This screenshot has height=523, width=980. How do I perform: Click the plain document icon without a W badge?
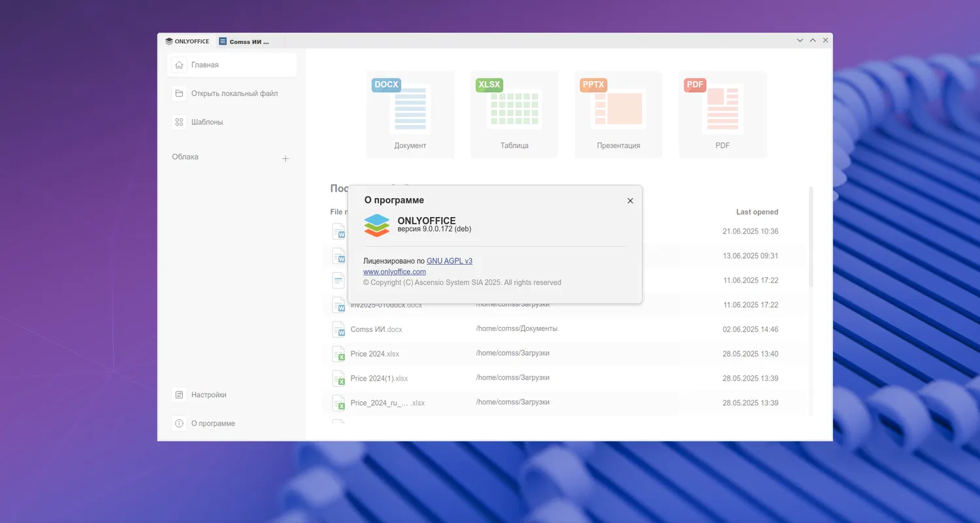coord(338,280)
